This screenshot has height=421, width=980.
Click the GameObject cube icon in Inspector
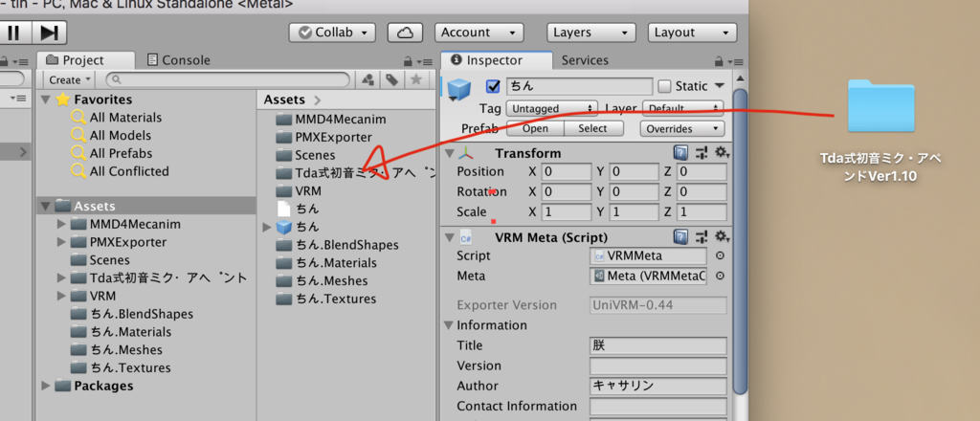(x=458, y=89)
